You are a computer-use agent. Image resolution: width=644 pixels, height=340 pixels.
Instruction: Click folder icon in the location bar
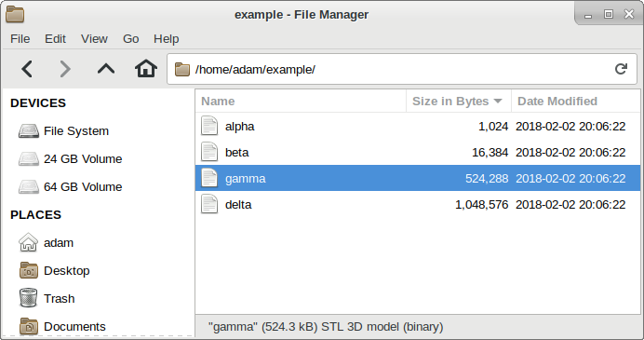click(x=182, y=70)
